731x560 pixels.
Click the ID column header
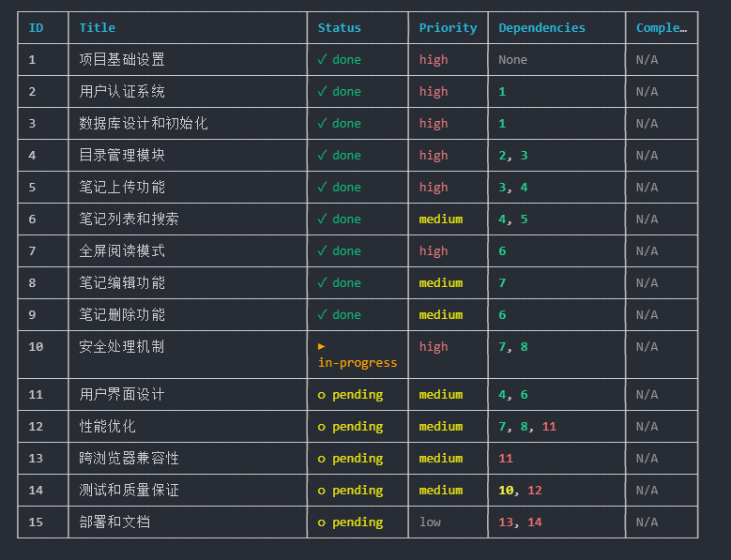36,28
